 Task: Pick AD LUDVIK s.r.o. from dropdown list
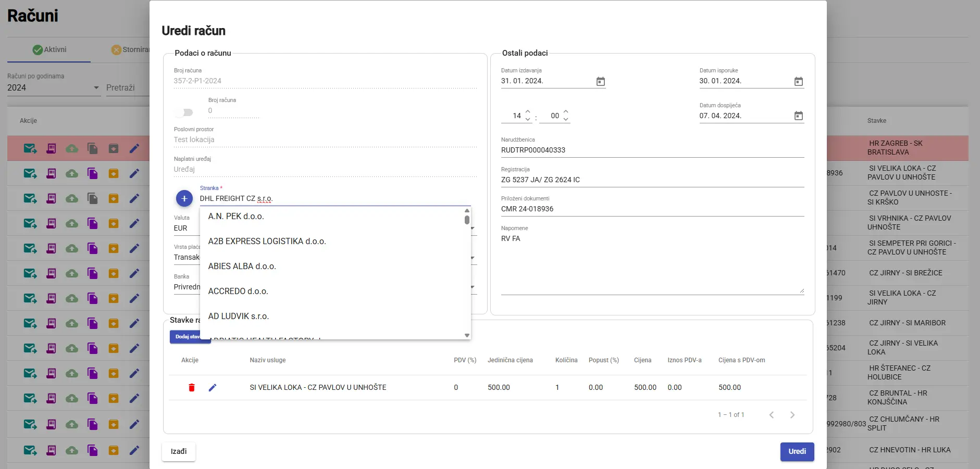click(x=238, y=316)
